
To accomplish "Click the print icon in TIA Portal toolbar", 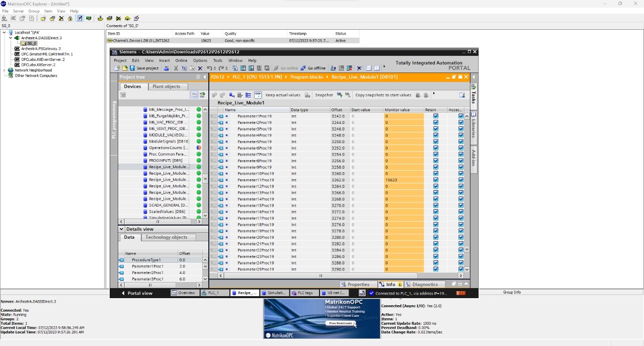I will tap(166, 68).
